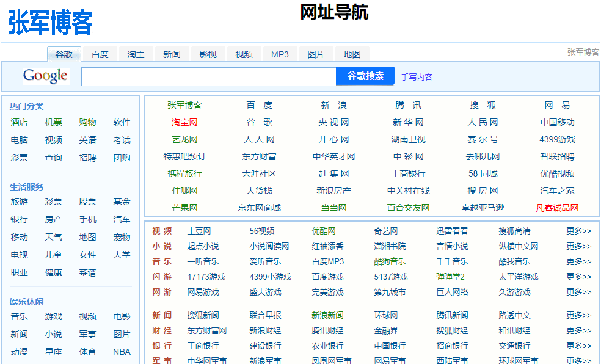Open the 央视网 link
The image size is (601, 364).
coord(334,122)
